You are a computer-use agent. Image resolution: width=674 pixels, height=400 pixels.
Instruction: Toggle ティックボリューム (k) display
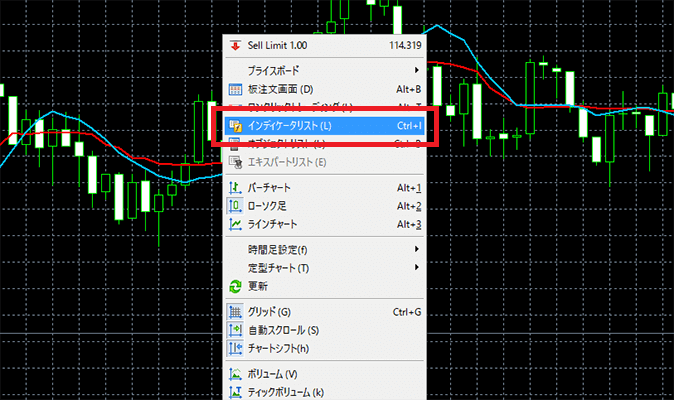point(325,392)
